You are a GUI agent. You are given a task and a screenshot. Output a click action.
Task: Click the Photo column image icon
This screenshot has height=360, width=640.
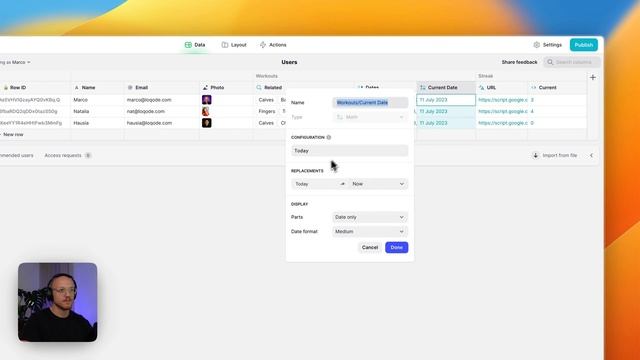tap(205, 87)
